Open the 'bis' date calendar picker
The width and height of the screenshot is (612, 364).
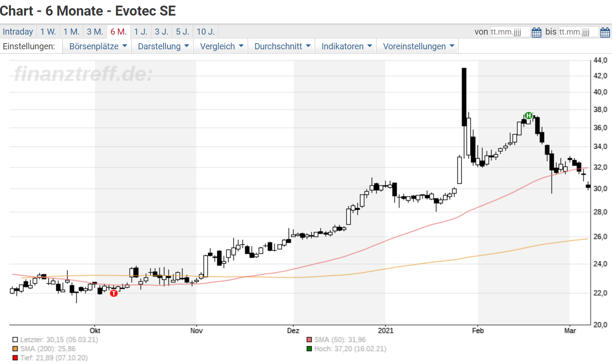click(605, 32)
